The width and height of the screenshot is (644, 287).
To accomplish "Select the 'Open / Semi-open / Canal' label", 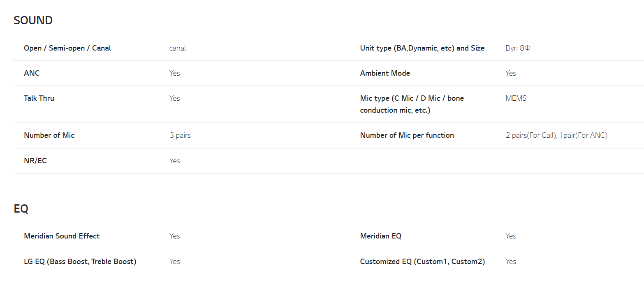I will (x=67, y=48).
